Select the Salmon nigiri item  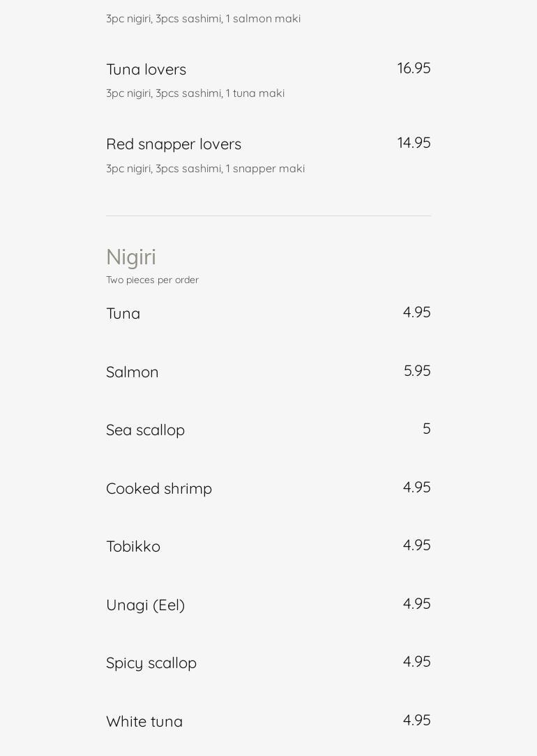(x=133, y=372)
